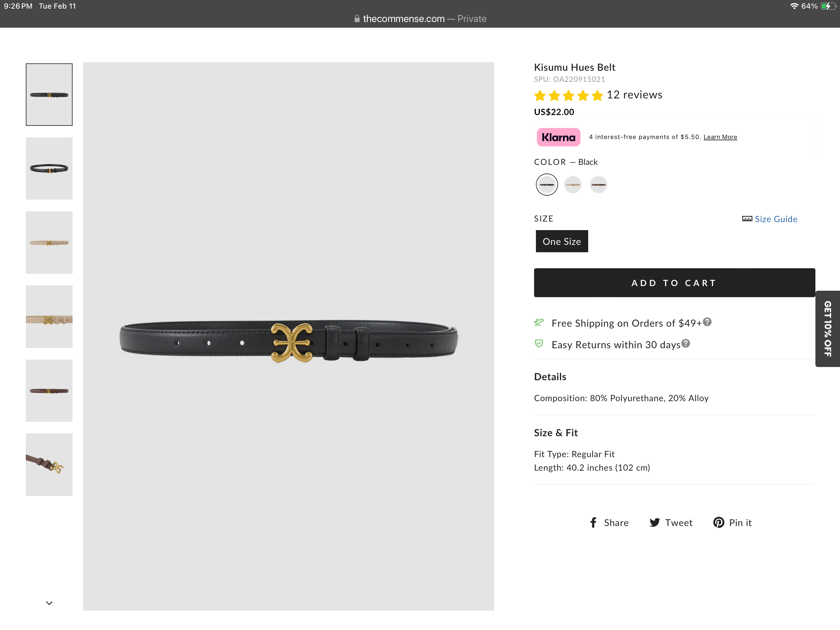Click the Twitter Tweet icon
Screen dimensions: 840x630
point(654,522)
